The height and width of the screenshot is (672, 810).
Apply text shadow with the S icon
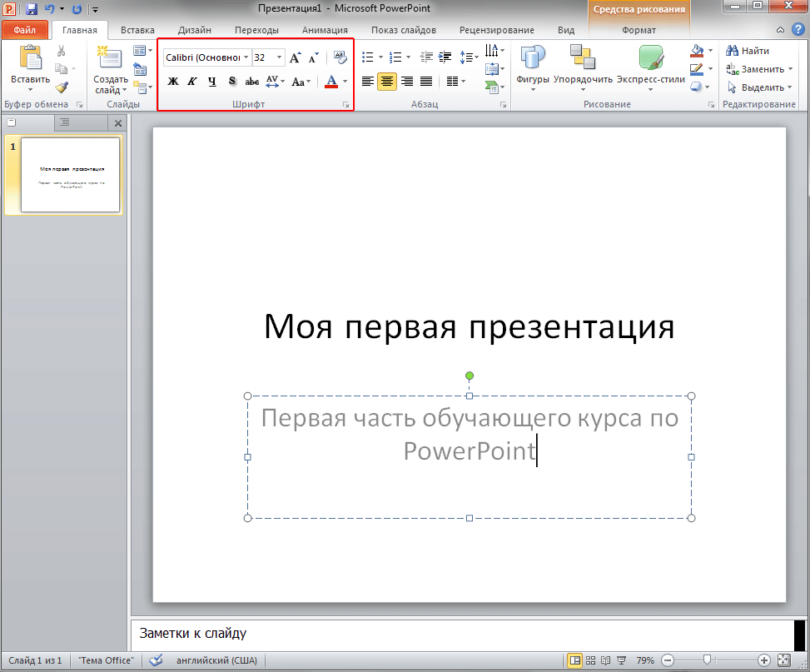click(x=232, y=81)
